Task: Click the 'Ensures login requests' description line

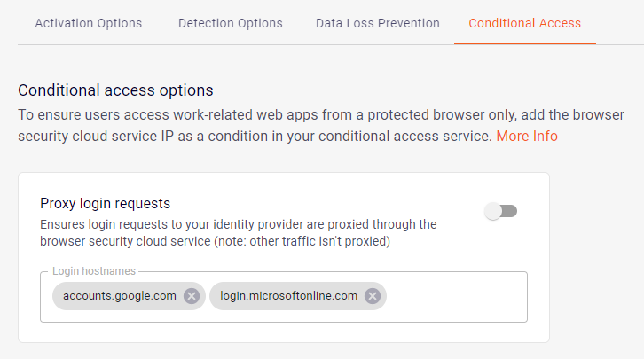Action: [238, 224]
